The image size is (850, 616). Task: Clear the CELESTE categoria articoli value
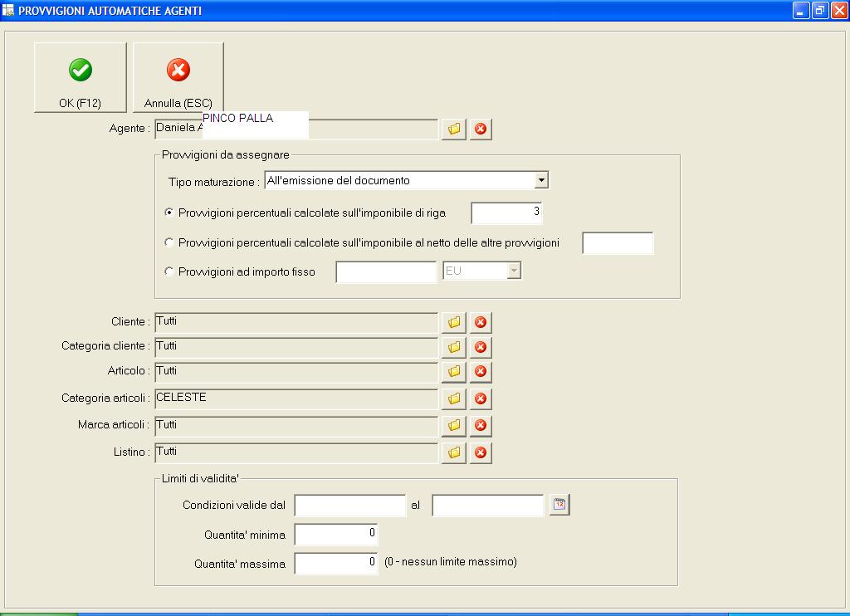pos(481,398)
